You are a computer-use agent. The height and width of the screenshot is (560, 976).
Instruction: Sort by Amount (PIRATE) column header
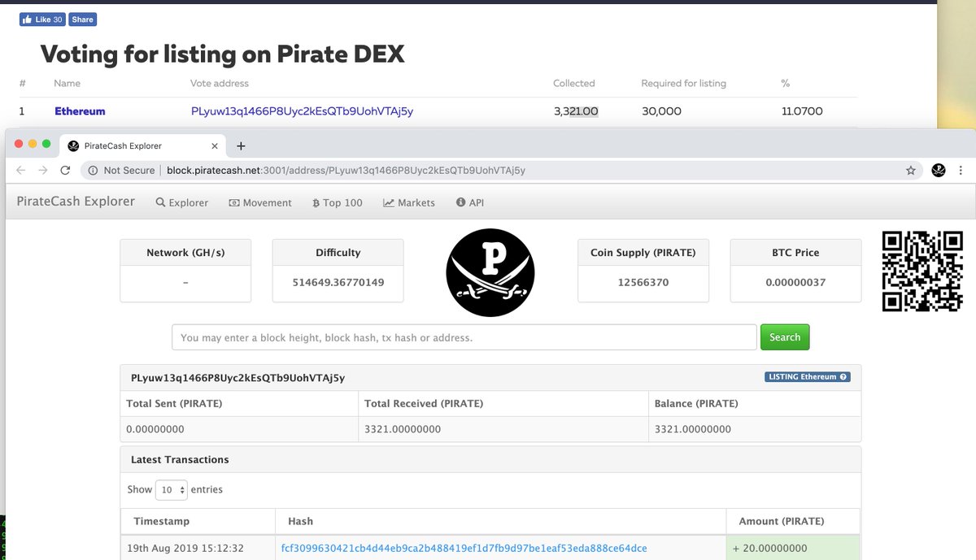coord(793,521)
